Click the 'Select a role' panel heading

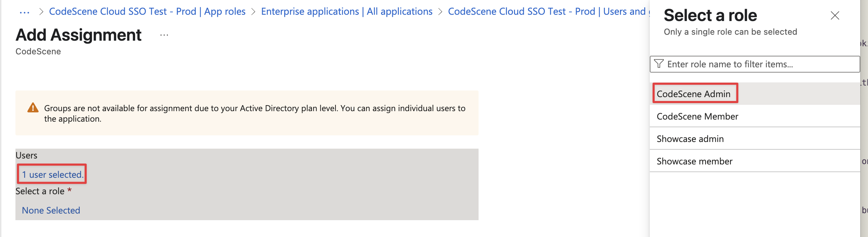tap(710, 15)
